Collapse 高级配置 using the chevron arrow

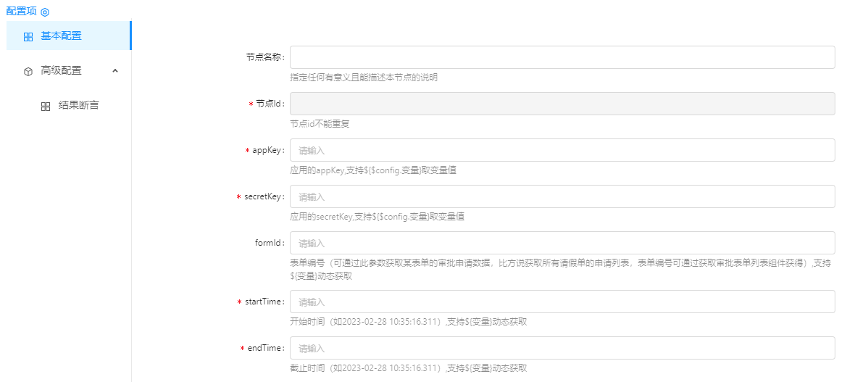coord(115,70)
